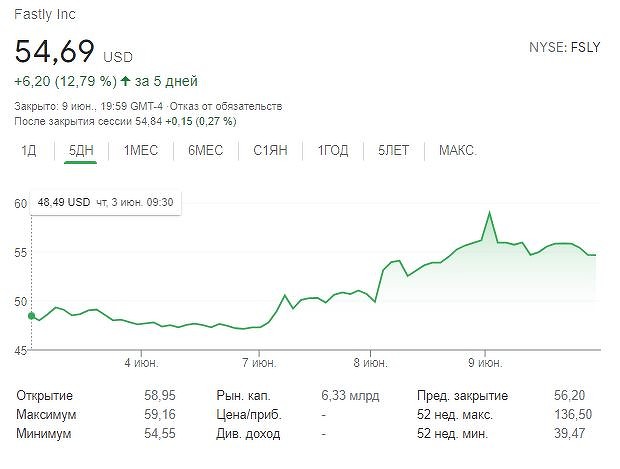Image resolution: width=620 pixels, height=469 pixels.
Task: Click the 'Цена/приб.' label
Action: (x=249, y=414)
